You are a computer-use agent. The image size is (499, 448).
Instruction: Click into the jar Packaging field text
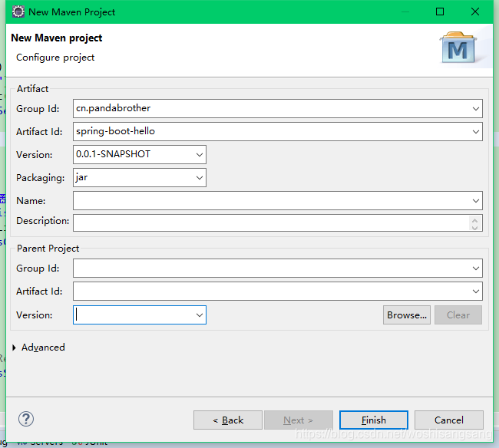coord(81,177)
